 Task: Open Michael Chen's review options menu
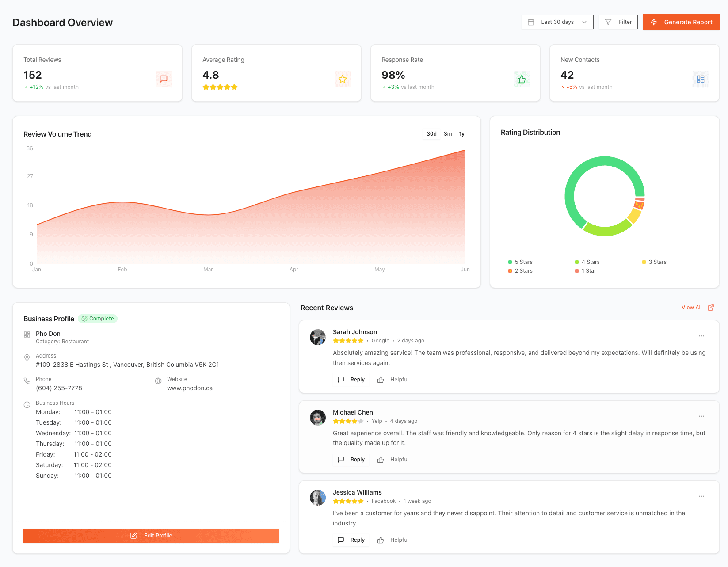pyautogui.click(x=701, y=416)
